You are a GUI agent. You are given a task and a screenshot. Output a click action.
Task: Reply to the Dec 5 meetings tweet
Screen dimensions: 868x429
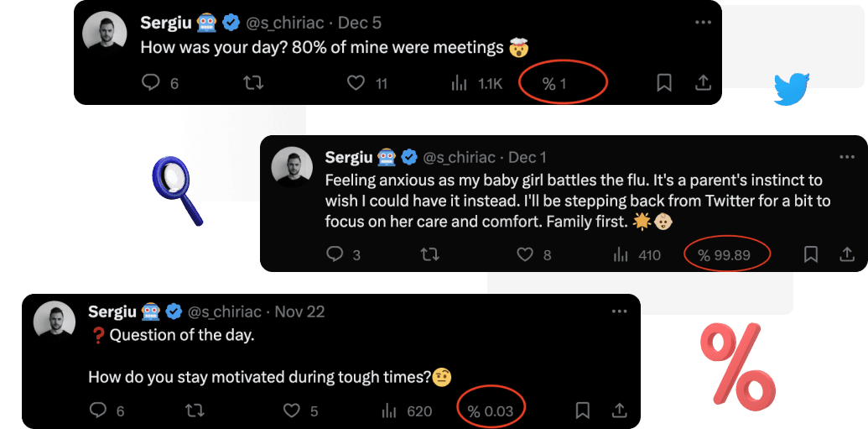151,82
